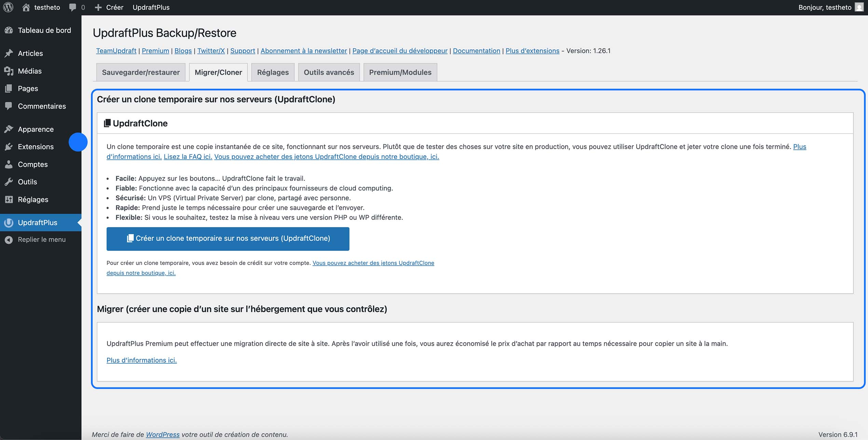This screenshot has width=868, height=440.
Task: Click the user avatar for testheto
Action: (x=859, y=7)
